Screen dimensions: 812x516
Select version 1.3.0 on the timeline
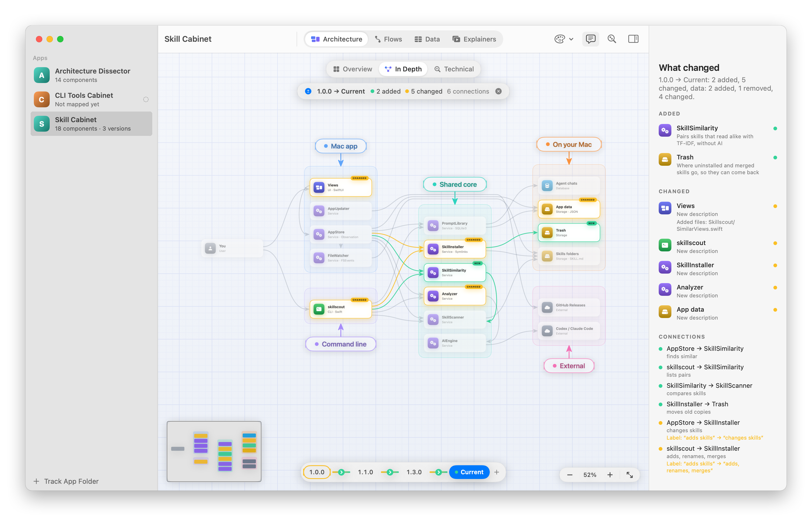414,472
